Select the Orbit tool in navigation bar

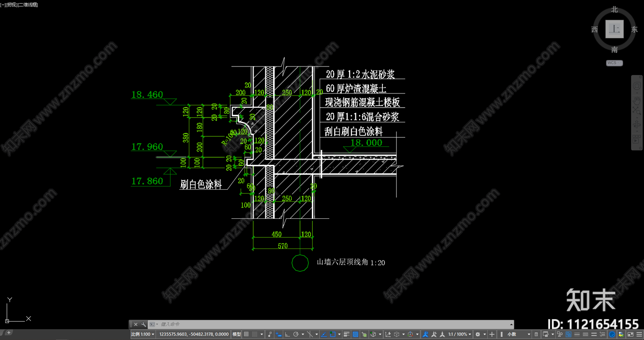coord(637,125)
